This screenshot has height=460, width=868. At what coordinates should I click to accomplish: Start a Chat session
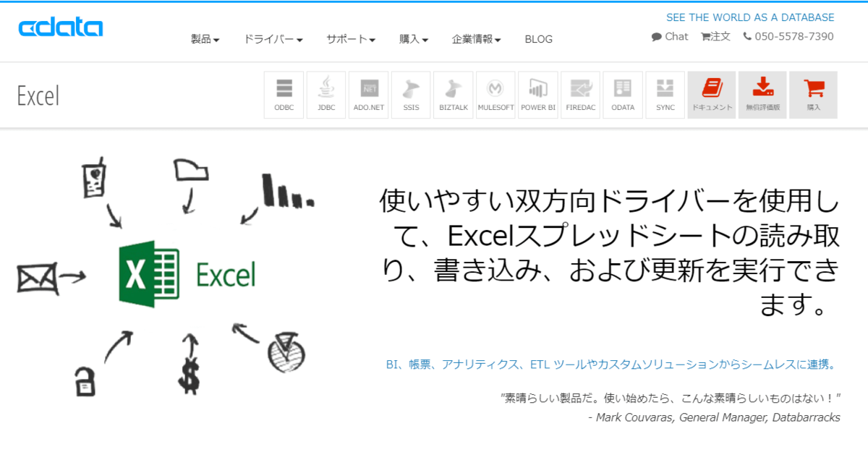coord(670,36)
